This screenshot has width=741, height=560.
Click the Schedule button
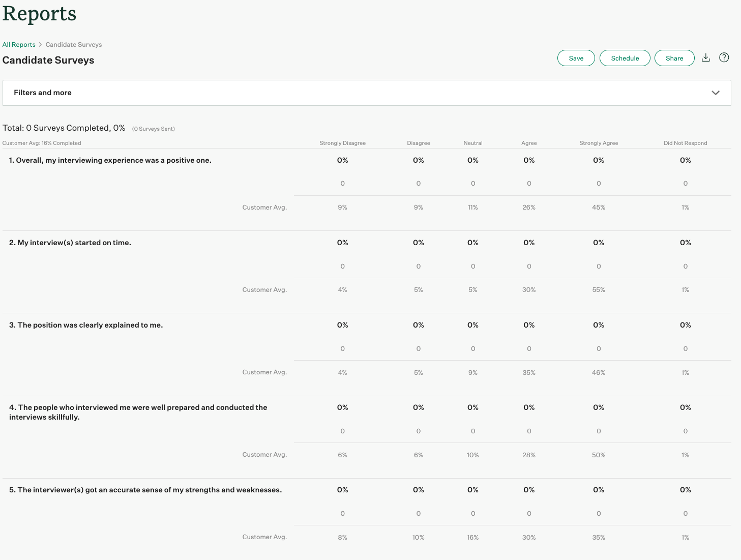[x=625, y=58]
